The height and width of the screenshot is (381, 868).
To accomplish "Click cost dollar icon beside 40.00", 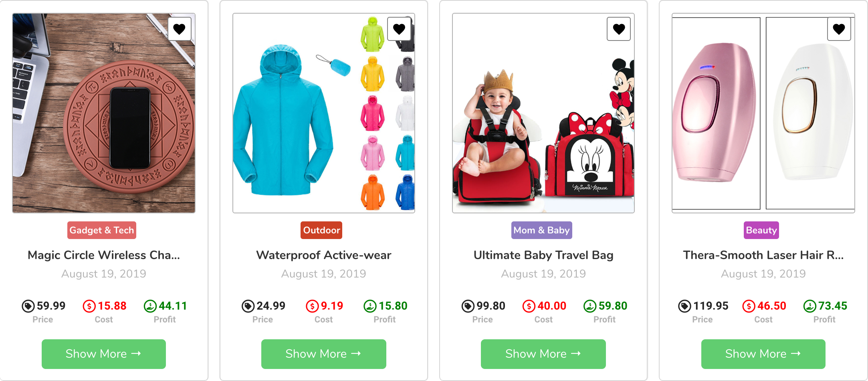I will [x=529, y=306].
